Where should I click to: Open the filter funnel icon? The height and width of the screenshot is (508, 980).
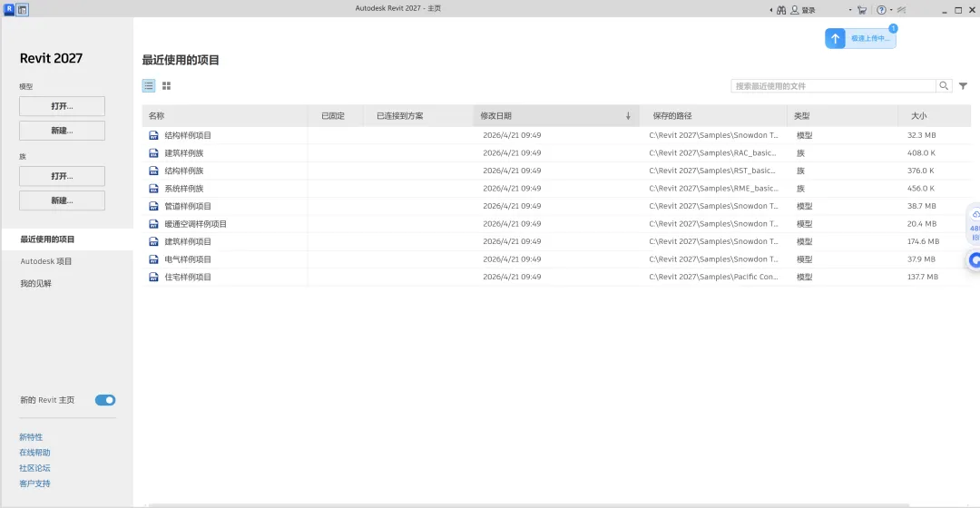pyautogui.click(x=963, y=85)
